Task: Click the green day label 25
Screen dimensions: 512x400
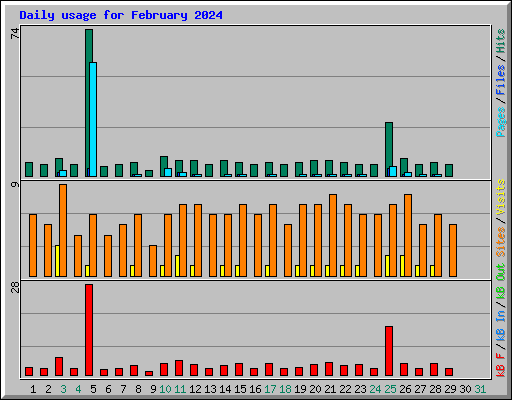Action: (390, 389)
